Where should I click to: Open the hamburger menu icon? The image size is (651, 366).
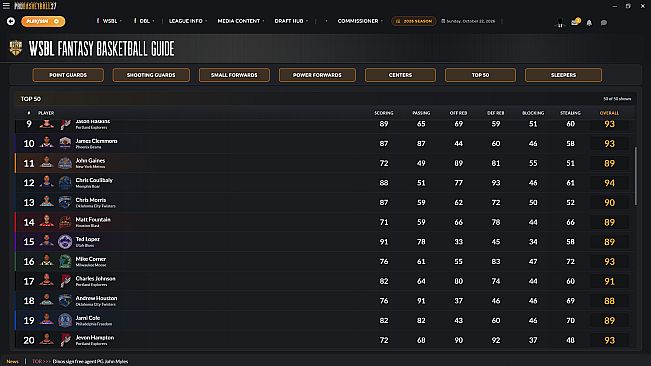6,6
